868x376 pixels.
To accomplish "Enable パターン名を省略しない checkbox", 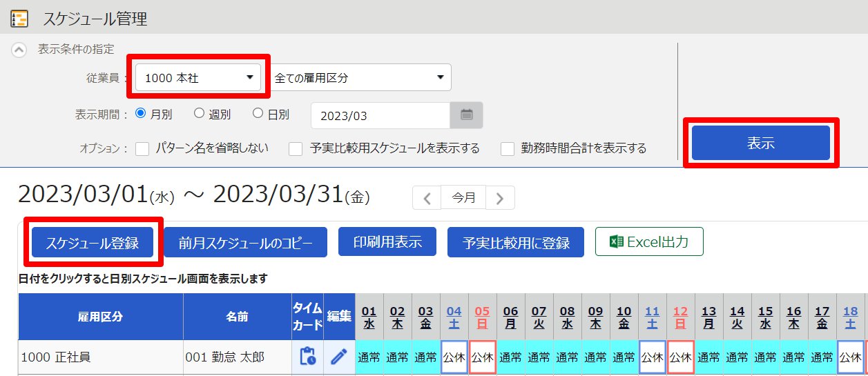I will [x=143, y=148].
